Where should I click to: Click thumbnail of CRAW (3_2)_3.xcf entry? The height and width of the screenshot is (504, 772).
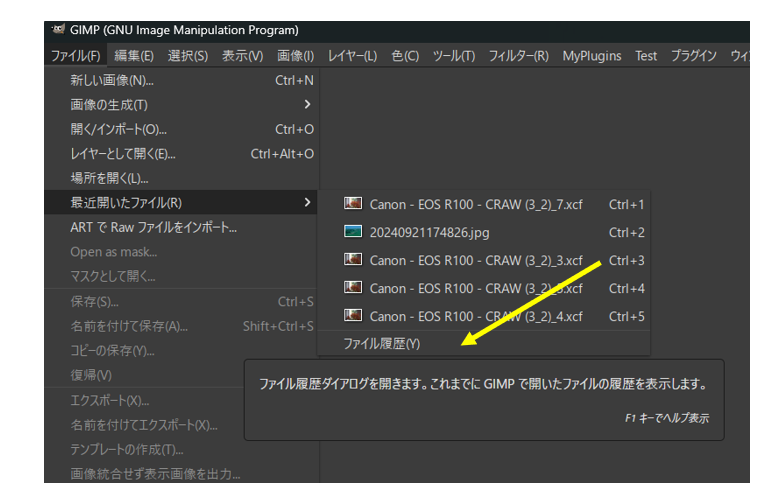[353, 259]
